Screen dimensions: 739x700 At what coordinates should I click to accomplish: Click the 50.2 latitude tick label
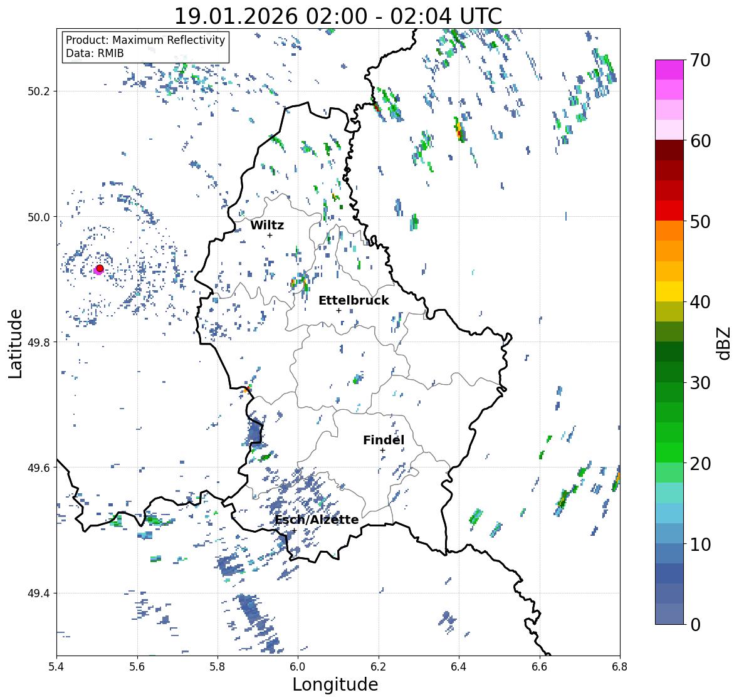(38, 91)
